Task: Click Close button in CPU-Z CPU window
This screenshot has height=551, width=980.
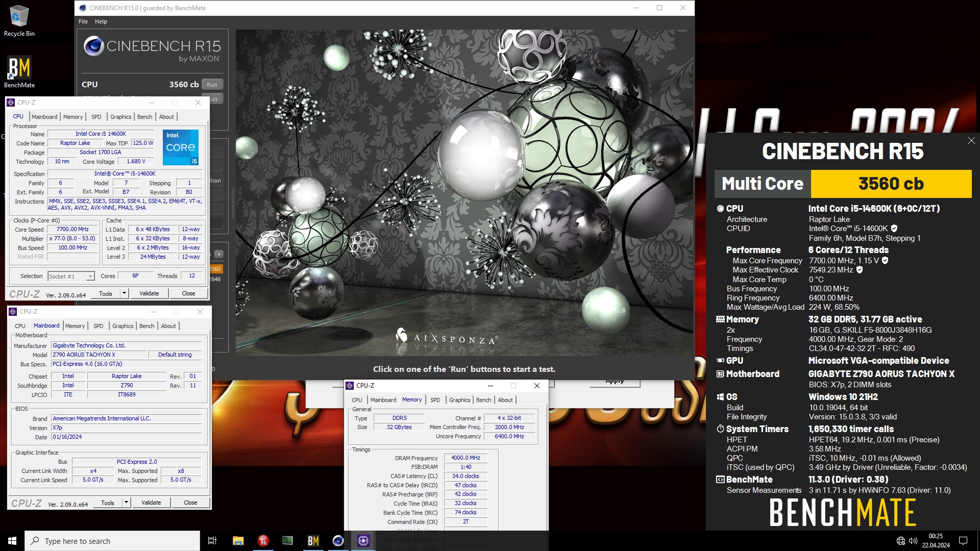Action: [x=188, y=293]
